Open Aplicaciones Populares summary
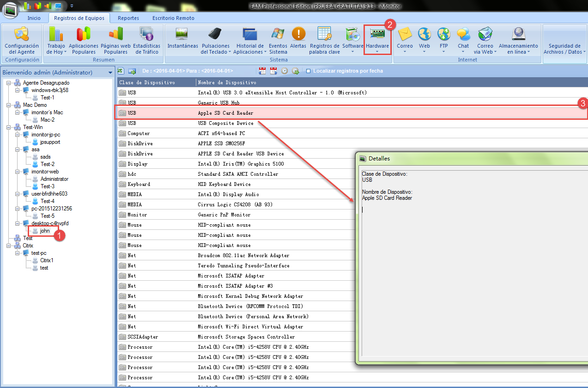 coord(84,41)
